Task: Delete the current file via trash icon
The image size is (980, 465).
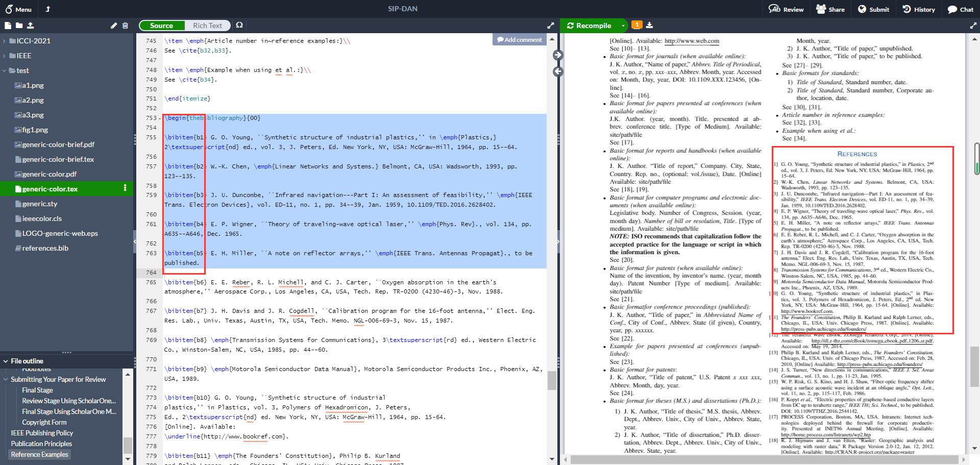Action: pos(125,25)
